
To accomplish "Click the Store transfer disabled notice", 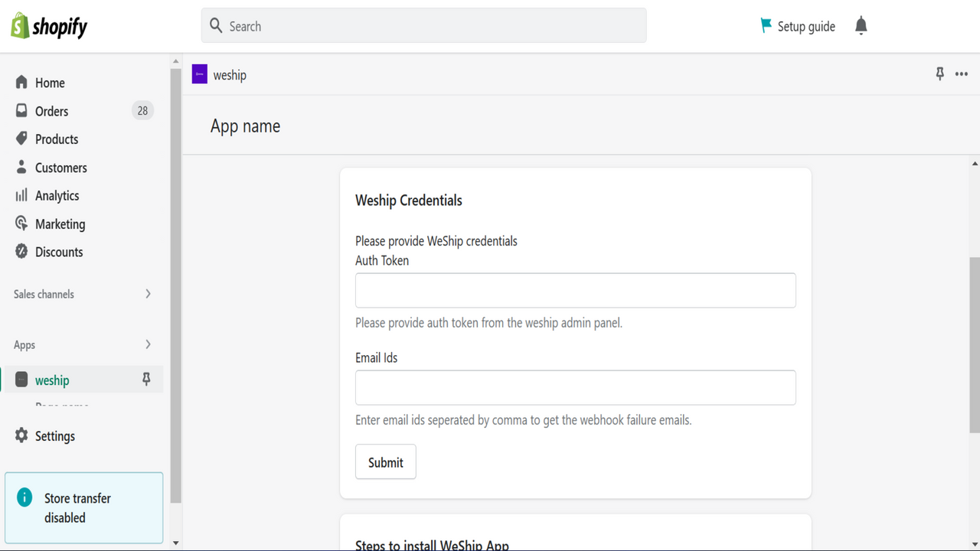I will pos(84,507).
